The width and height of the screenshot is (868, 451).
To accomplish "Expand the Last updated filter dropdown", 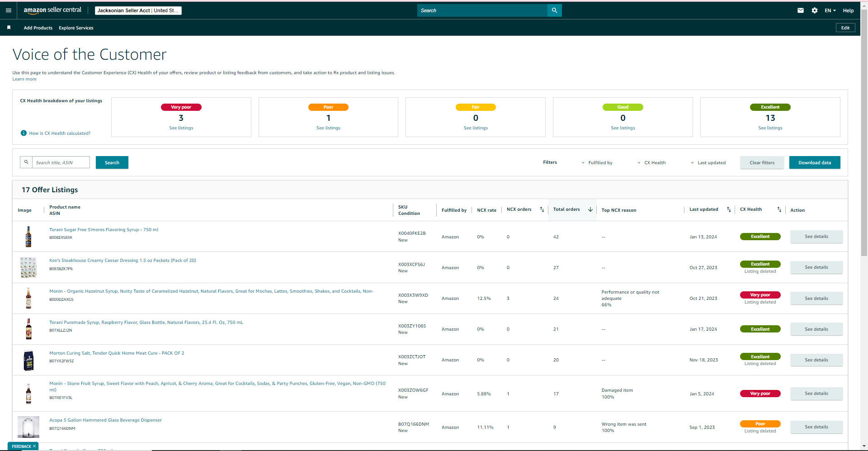I will coord(708,163).
